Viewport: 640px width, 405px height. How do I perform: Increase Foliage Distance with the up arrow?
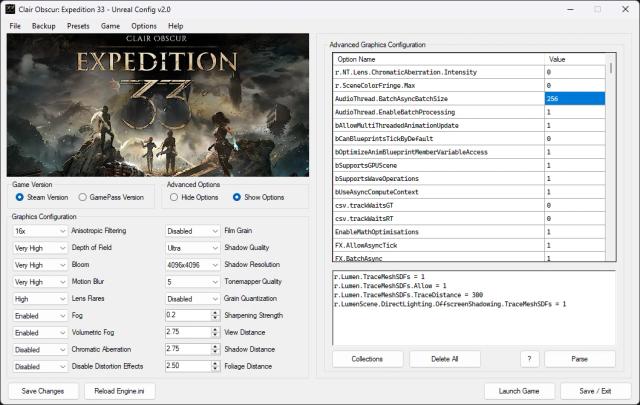tap(216, 364)
